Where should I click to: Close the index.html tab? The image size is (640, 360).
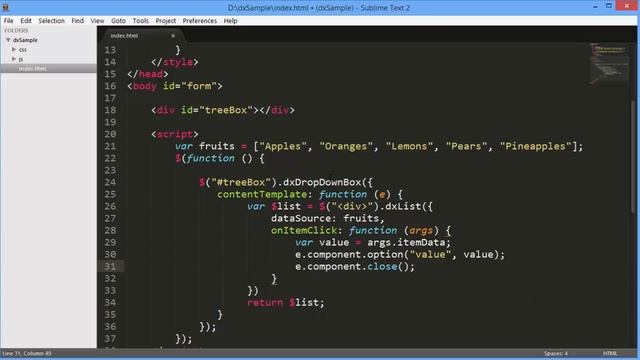(x=173, y=36)
